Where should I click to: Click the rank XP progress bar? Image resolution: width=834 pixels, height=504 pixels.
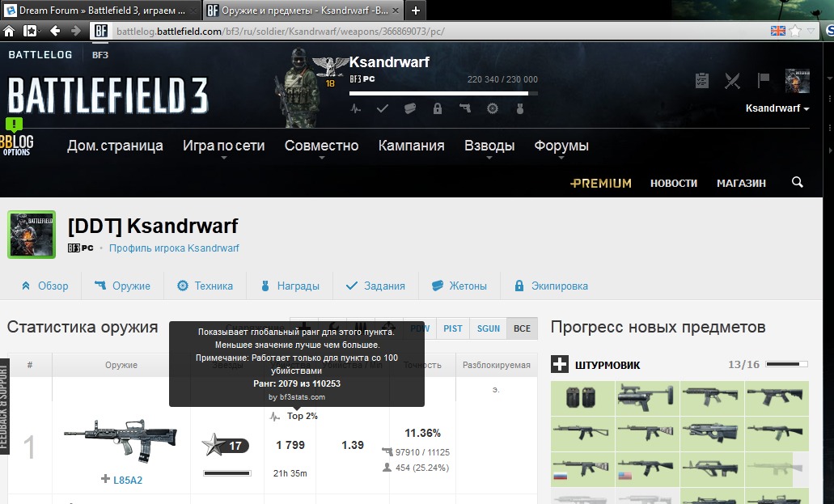point(443,93)
